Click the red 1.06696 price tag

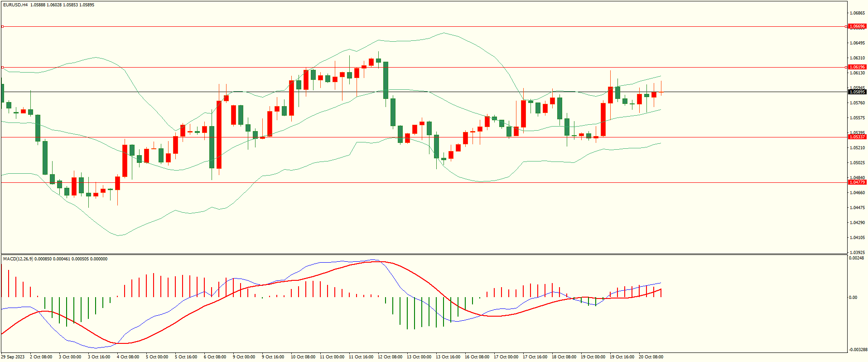click(857, 26)
